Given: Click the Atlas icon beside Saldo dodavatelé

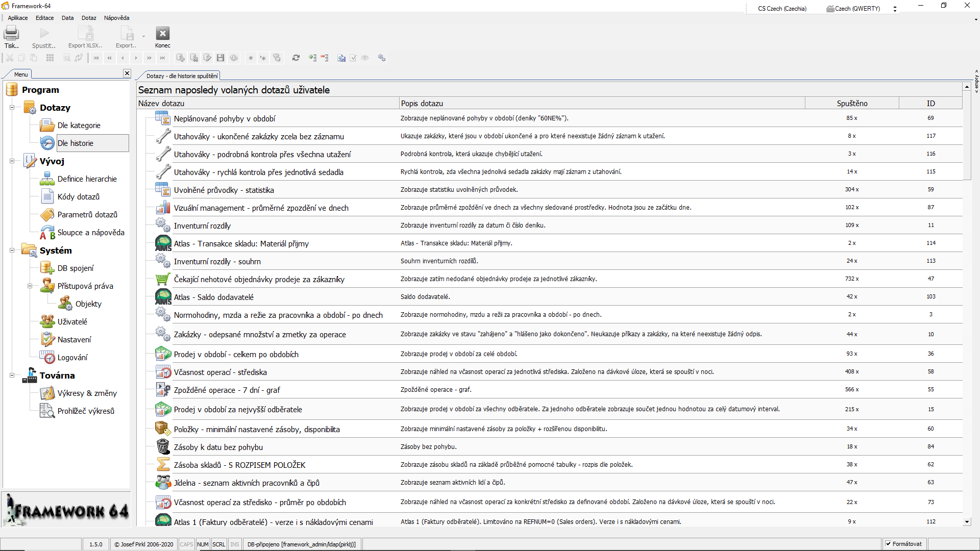Looking at the screenshot, I should 163,297.
